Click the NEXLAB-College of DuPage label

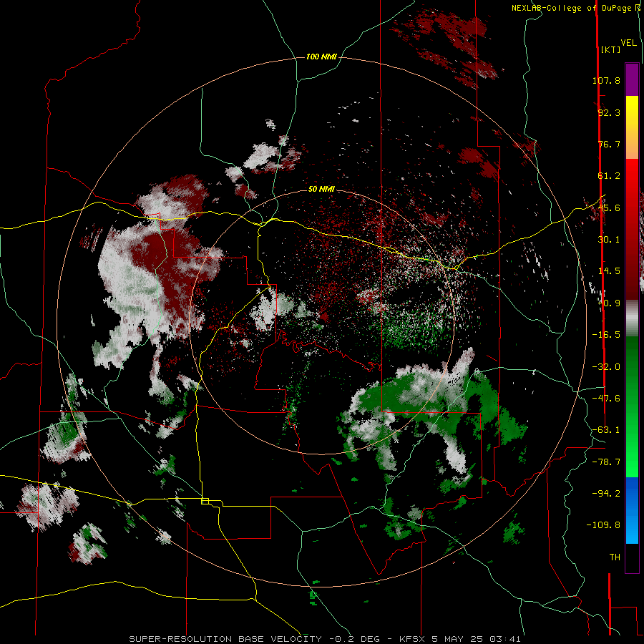click(573, 8)
